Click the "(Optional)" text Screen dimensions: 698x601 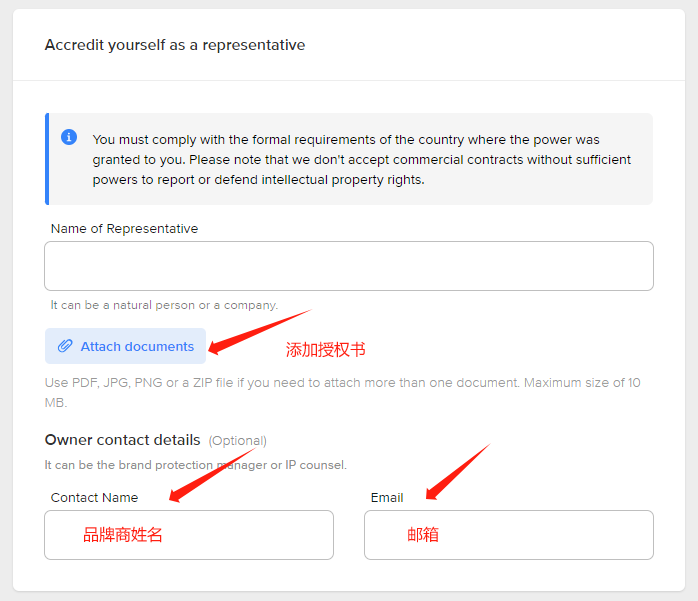[x=237, y=441]
